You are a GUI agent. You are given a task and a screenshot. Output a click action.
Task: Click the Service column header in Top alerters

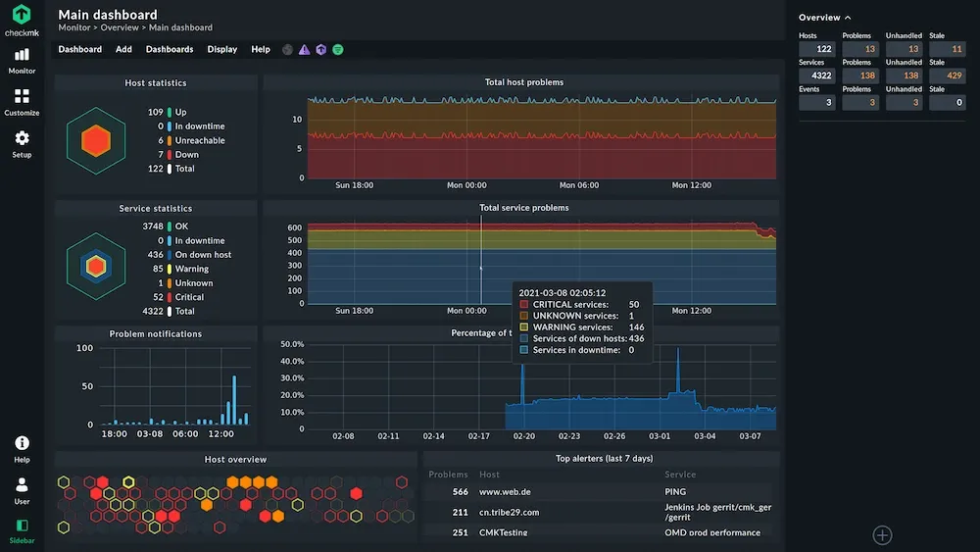click(x=680, y=475)
